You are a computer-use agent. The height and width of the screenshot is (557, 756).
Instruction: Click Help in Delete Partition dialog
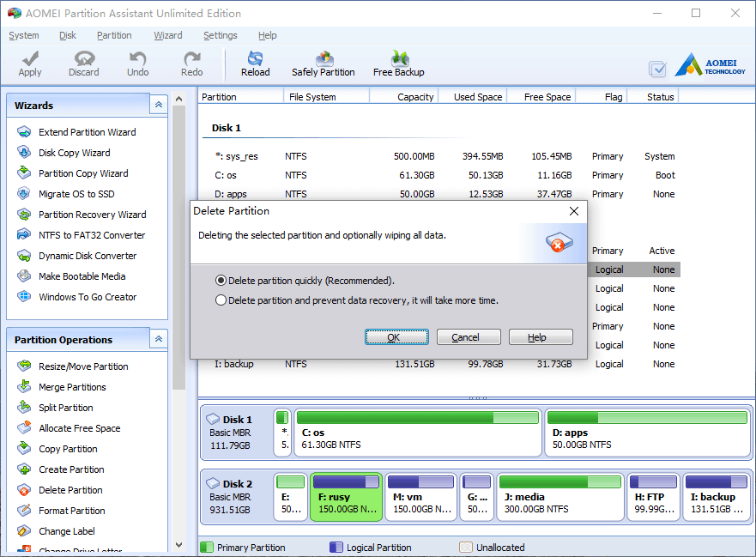pos(541,337)
